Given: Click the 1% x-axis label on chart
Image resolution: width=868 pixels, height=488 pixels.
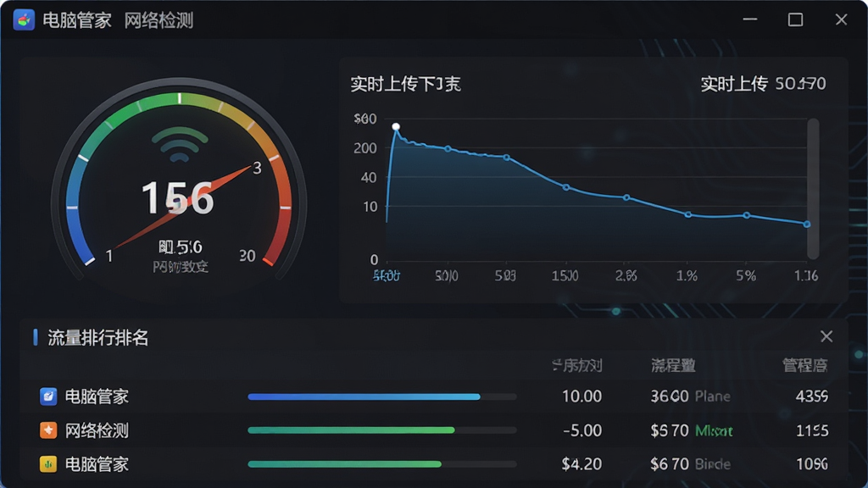Looking at the screenshot, I should (x=687, y=275).
